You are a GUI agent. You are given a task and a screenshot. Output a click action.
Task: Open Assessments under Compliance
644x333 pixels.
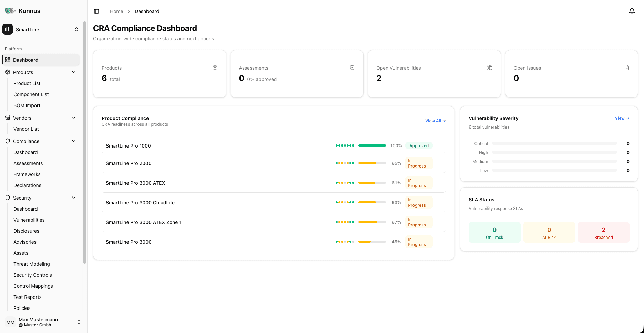(x=28, y=163)
